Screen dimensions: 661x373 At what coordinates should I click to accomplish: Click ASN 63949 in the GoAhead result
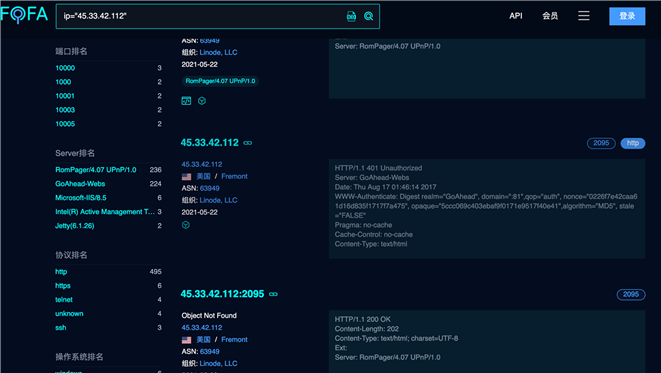210,188
